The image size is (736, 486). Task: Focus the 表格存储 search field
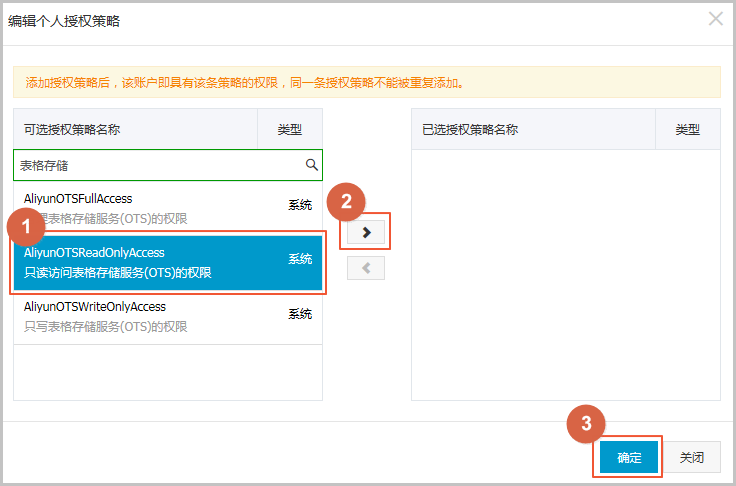[x=168, y=165]
